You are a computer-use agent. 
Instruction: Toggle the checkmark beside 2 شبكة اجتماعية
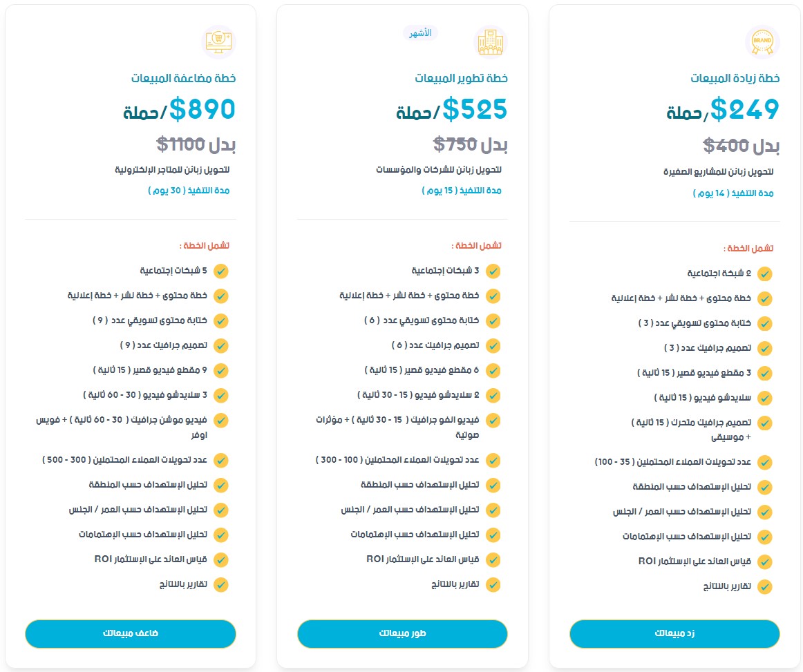click(x=765, y=273)
